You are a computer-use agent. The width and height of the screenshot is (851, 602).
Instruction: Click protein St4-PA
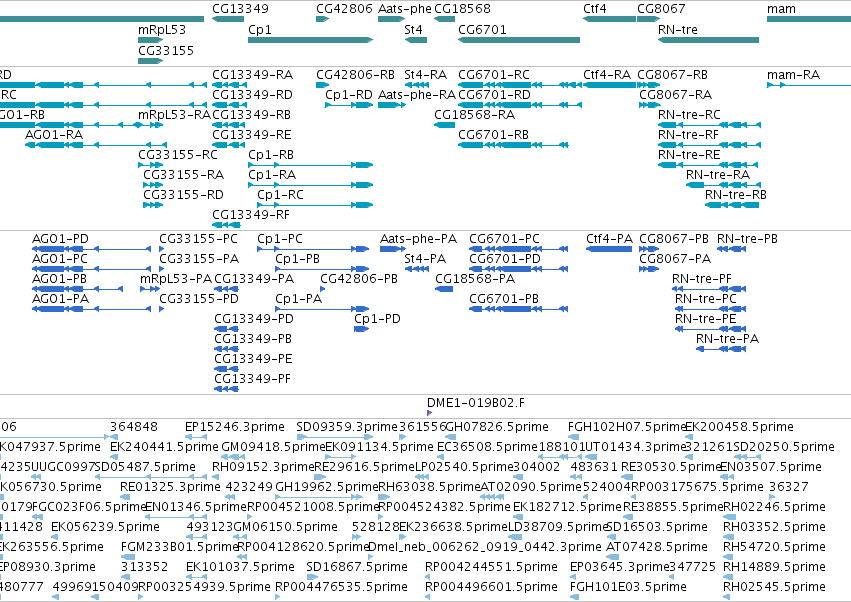pos(425,259)
